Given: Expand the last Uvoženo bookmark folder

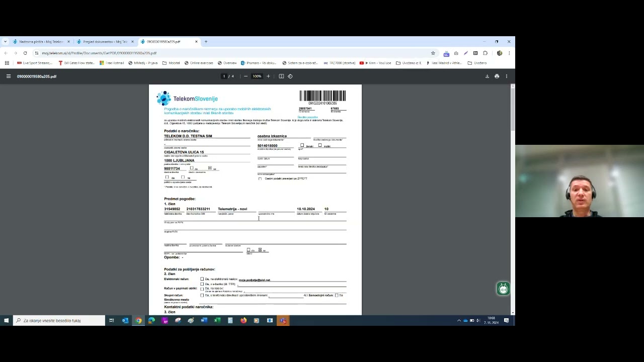Looking at the screenshot, I should (477, 63).
